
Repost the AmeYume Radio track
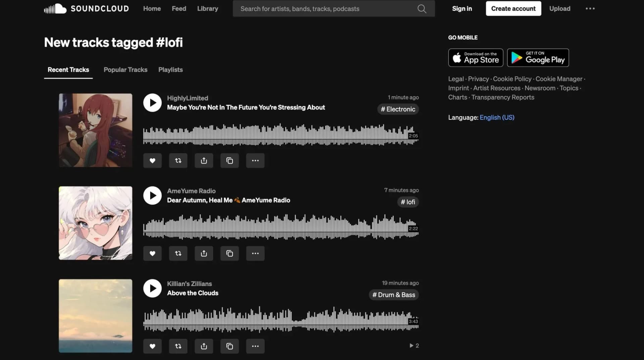[x=178, y=253]
